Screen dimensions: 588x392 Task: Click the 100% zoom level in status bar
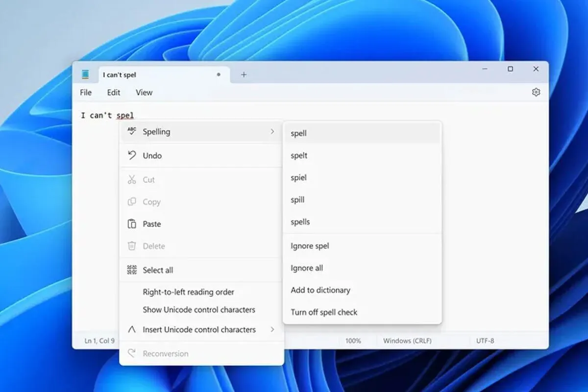[x=353, y=341]
